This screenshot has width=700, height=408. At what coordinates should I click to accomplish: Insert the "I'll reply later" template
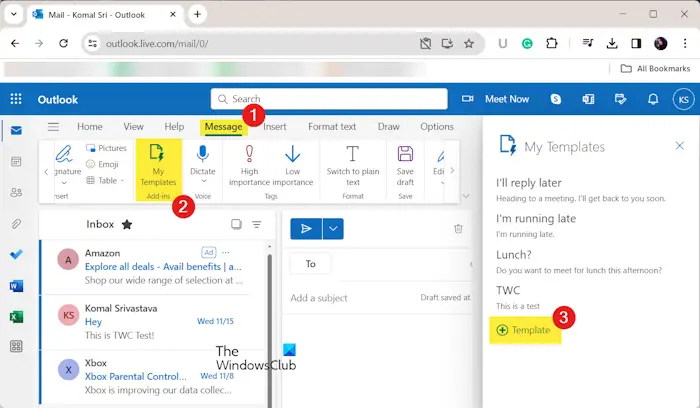tap(581, 190)
